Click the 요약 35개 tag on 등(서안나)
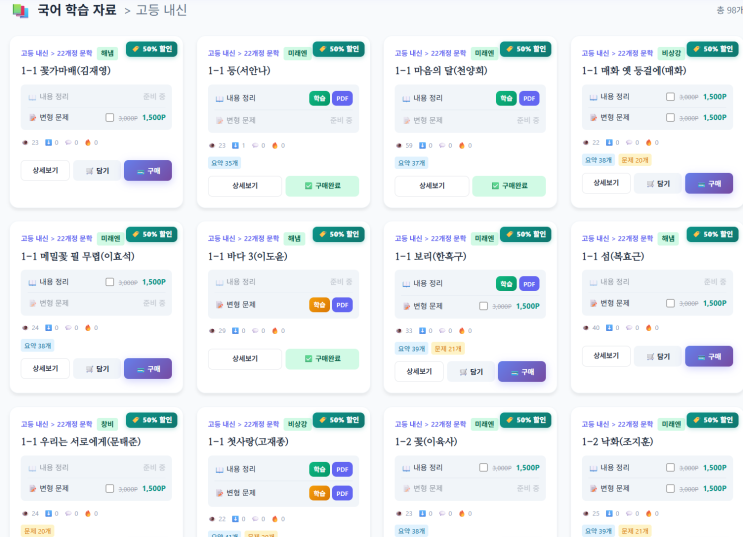Image resolution: width=743 pixels, height=537 pixels. click(x=225, y=162)
